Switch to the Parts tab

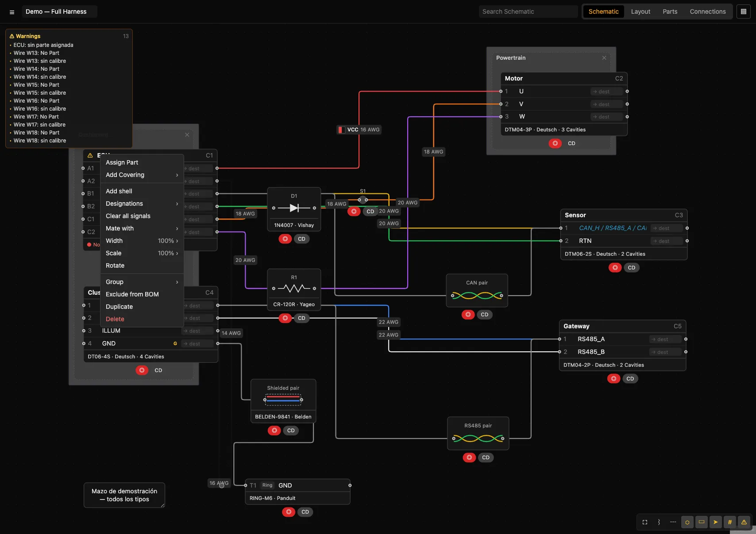(670, 12)
